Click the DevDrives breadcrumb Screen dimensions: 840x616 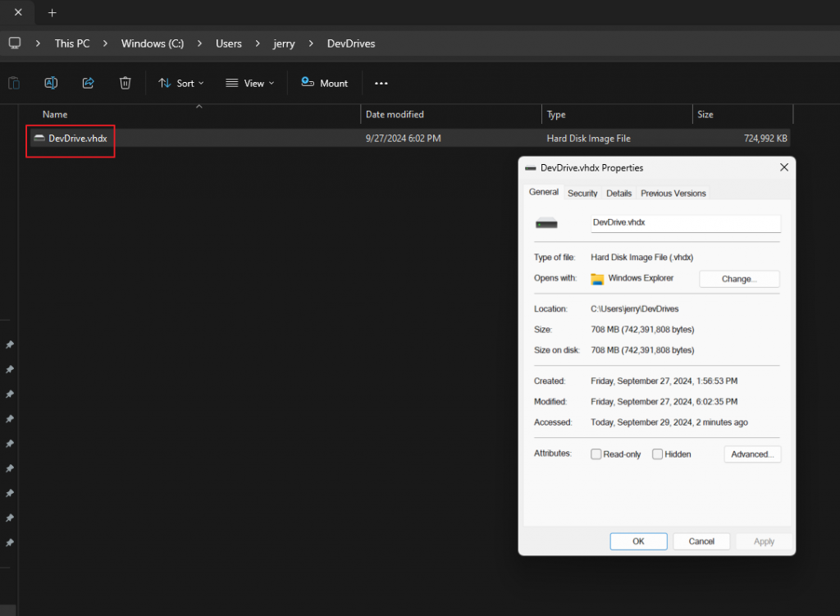click(x=351, y=43)
